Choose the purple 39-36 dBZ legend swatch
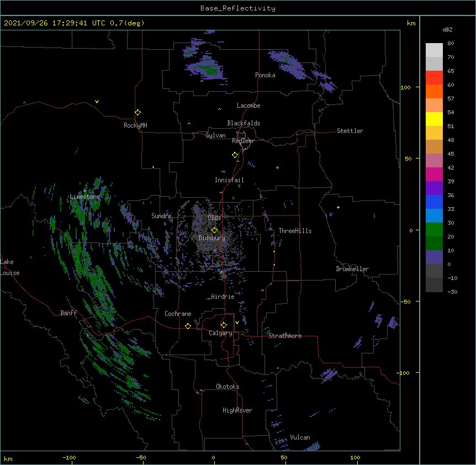The height and width of the screenshot is (465, 476). pyautogui.click(x=434, y=188)
